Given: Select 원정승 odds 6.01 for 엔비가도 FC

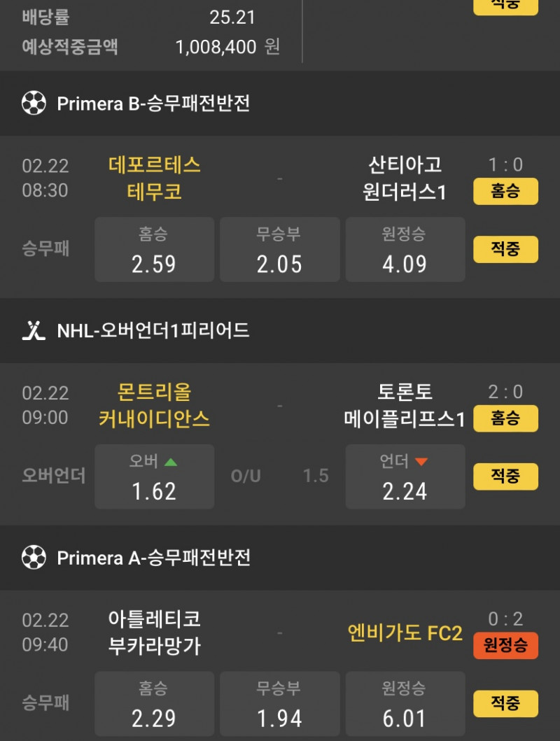Looking at the screenshot, I should pos(405,704).
